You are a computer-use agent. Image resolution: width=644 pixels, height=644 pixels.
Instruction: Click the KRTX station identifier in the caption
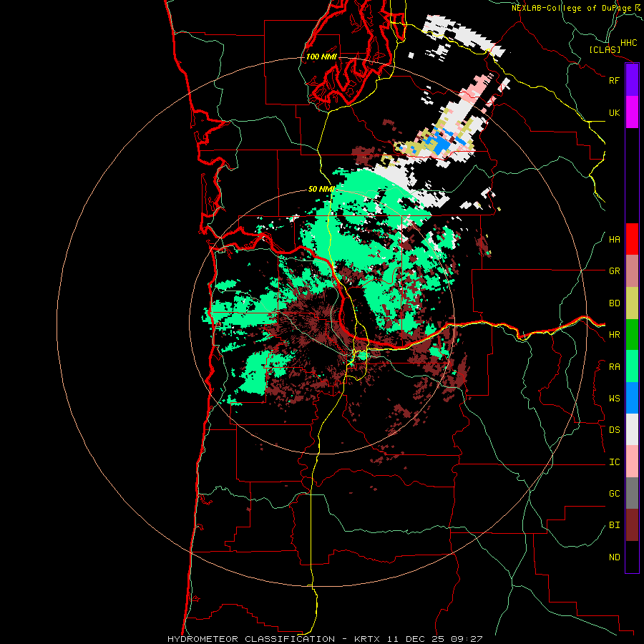[x=367, y=639]
